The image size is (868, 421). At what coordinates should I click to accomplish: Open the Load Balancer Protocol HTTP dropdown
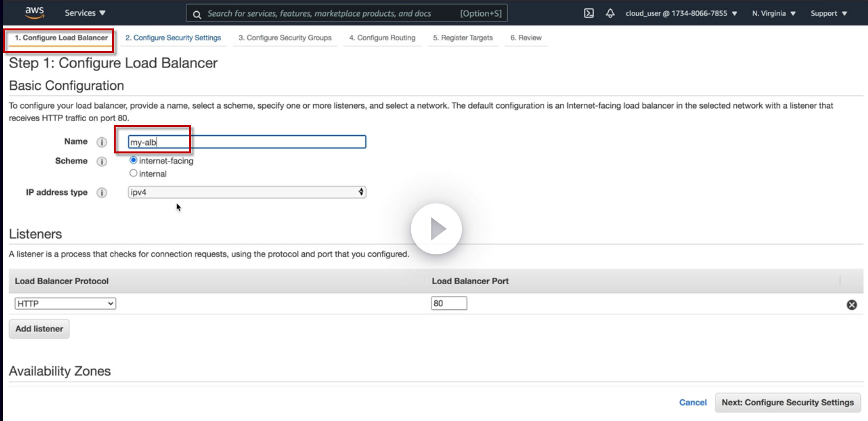pos(65,304)
